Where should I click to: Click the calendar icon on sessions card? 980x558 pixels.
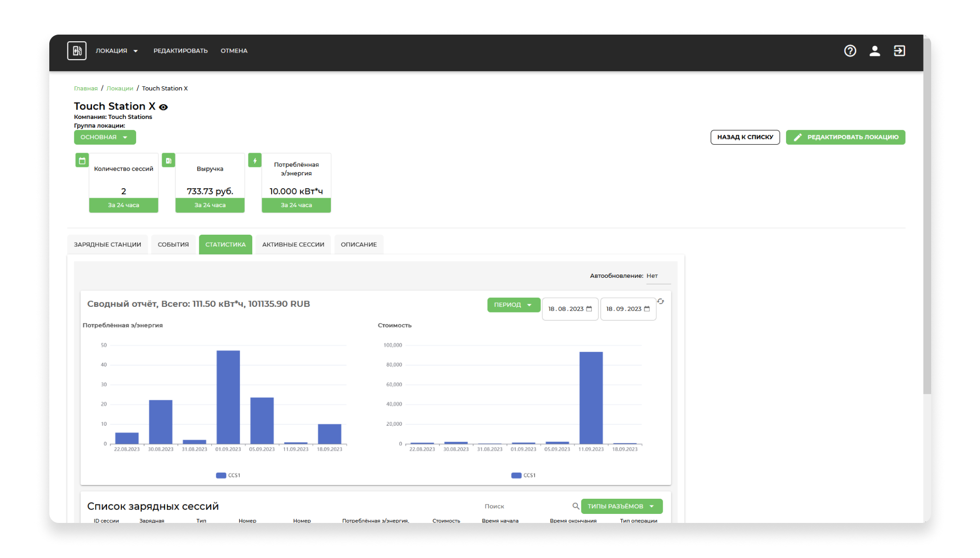(82, 160)
